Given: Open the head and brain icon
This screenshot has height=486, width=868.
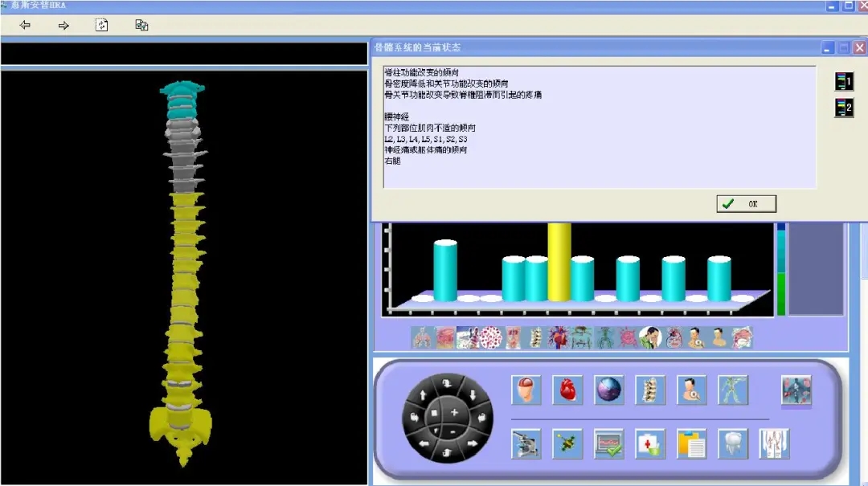Looking at the screenshot, I should (526, 390).
